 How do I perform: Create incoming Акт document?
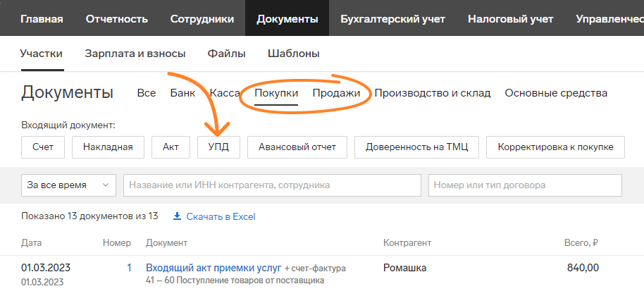click(x=171, y=147)
